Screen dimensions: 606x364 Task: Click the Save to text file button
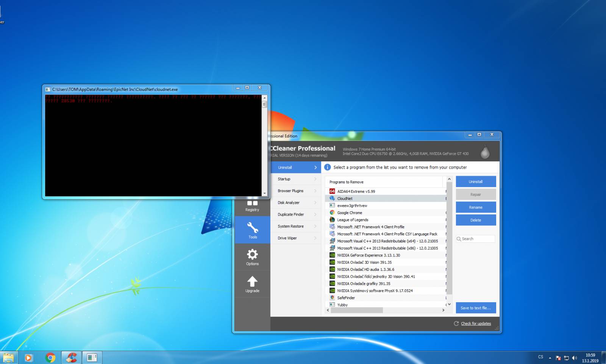(476, 308)
